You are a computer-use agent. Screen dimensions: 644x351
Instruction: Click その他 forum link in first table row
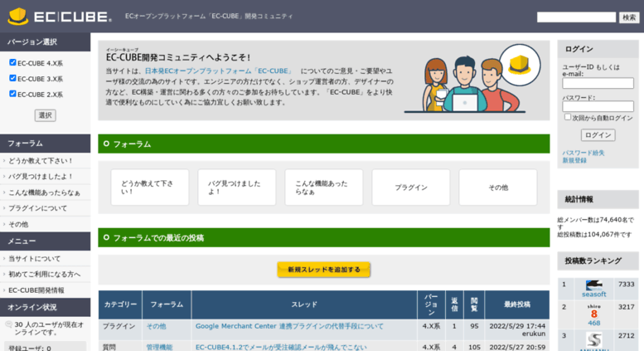(x=157, y=326)
